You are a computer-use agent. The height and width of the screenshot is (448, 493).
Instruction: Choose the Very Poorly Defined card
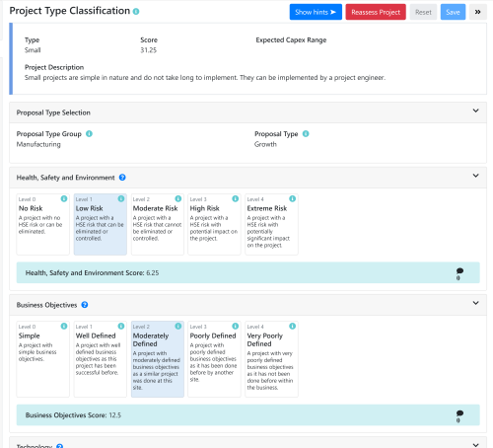(271, 359)
